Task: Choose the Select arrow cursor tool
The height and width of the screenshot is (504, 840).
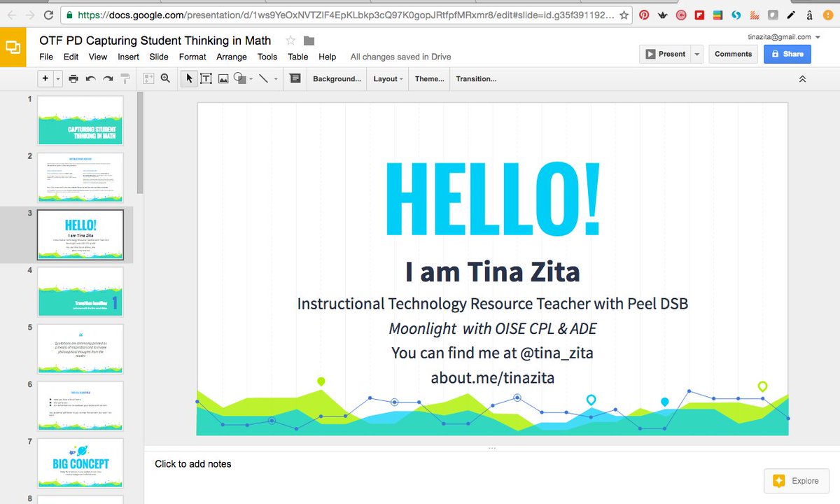Action: click(x=189, y=79)
